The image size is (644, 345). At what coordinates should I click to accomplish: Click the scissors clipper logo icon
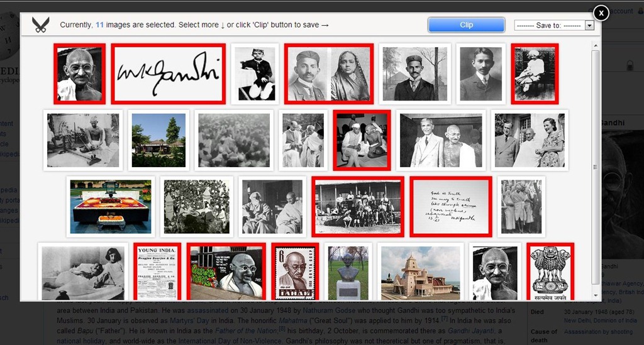coord(40,25)
